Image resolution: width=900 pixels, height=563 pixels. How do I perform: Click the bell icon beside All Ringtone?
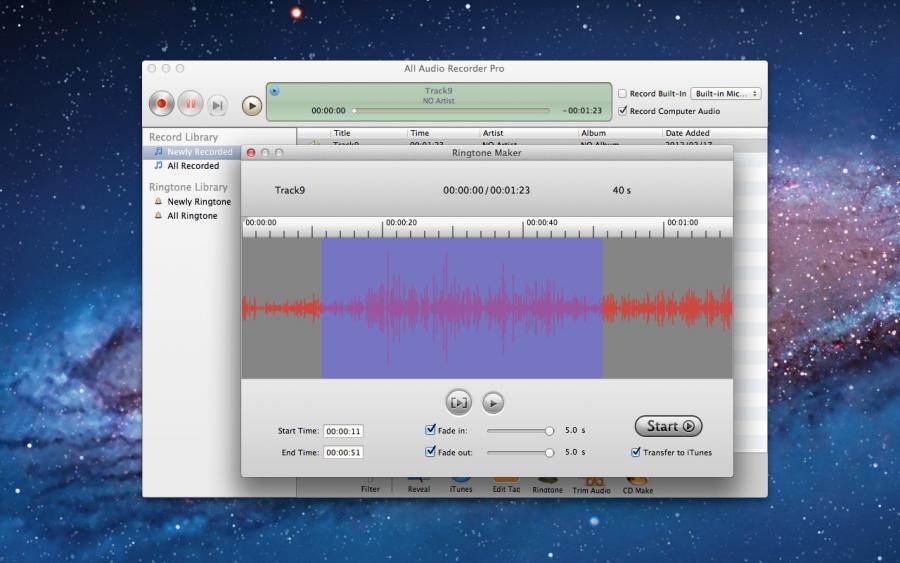(x=158, y=215)
